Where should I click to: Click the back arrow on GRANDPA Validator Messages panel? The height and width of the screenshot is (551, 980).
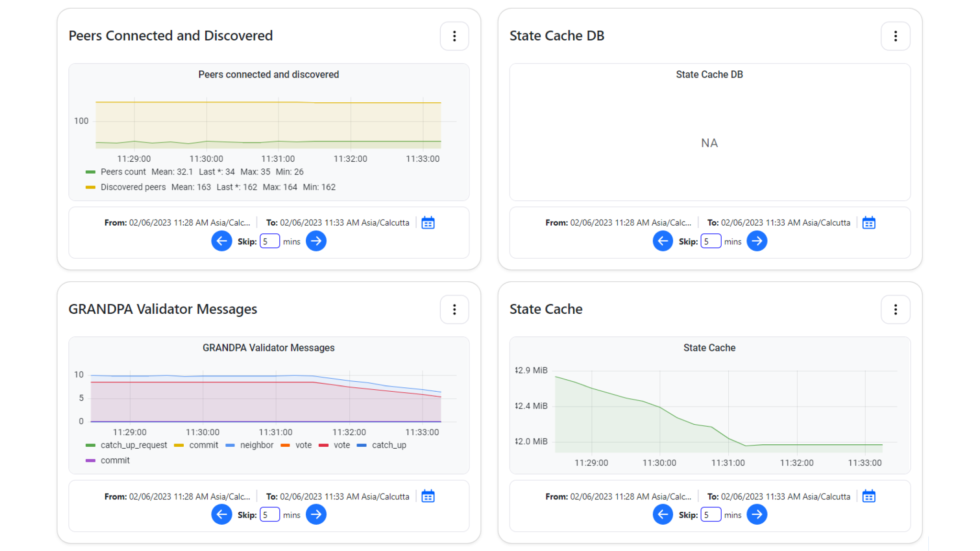coord(222,514)
